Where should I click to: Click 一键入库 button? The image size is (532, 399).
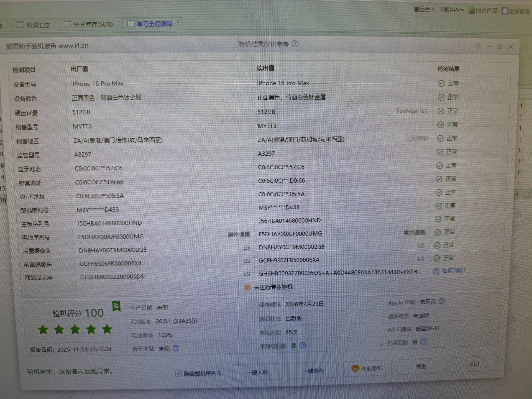click(x=257, y=372)
